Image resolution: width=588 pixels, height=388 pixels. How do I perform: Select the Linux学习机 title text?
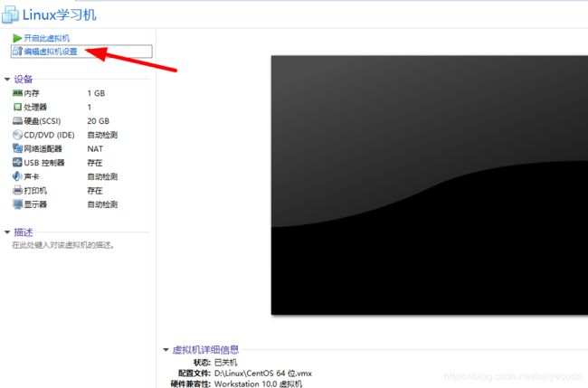coord(59,15)
